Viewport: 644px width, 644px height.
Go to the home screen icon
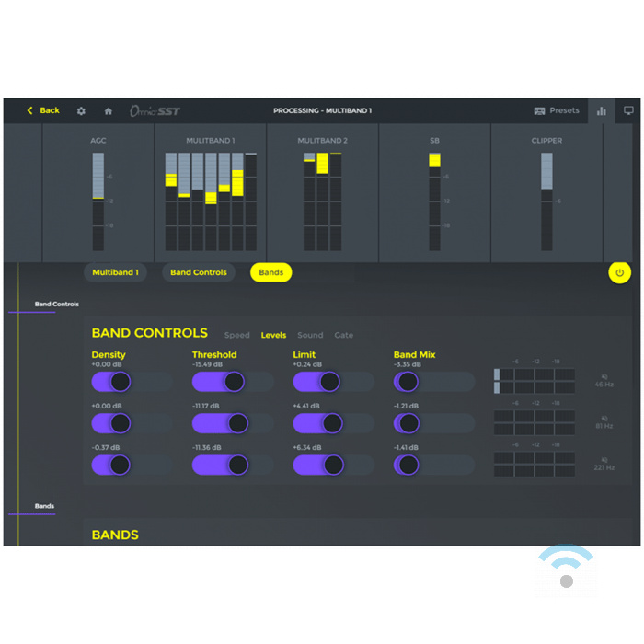click(108, 110)
